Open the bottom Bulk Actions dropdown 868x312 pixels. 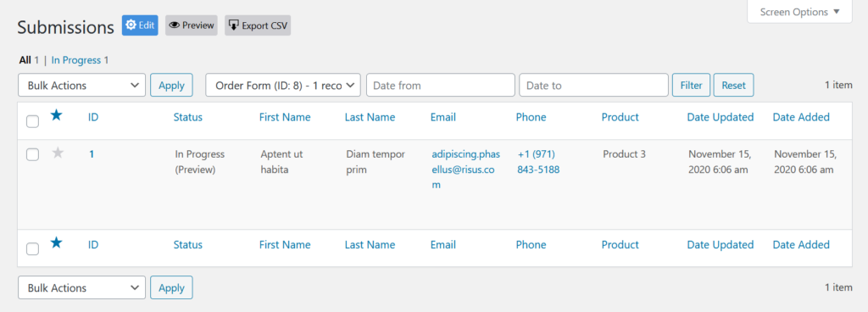(82, 287)
